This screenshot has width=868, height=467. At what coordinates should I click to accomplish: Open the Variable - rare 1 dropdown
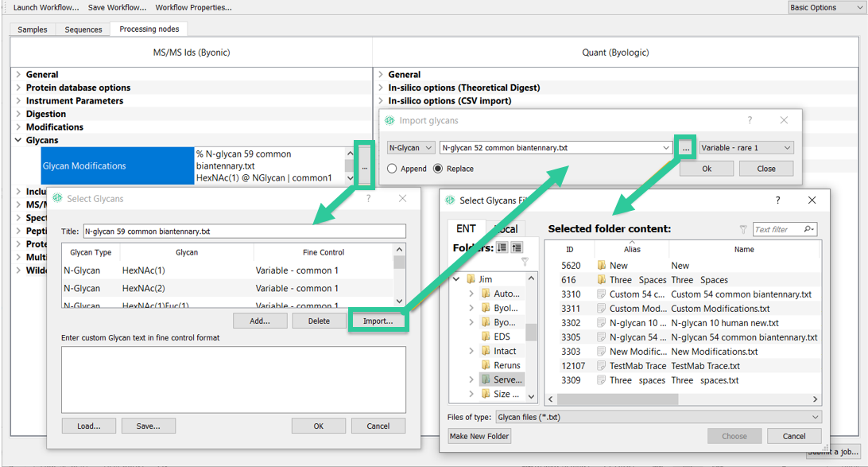coord(746,148)
